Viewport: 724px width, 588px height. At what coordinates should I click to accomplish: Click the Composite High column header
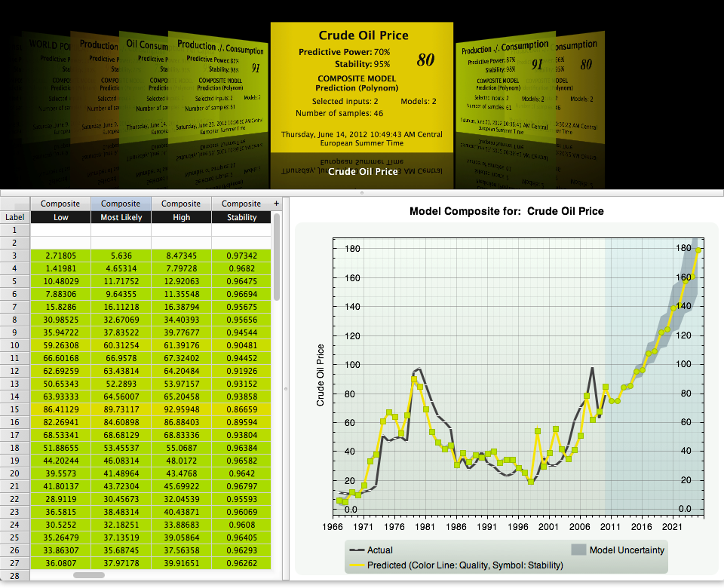[181, 204]
